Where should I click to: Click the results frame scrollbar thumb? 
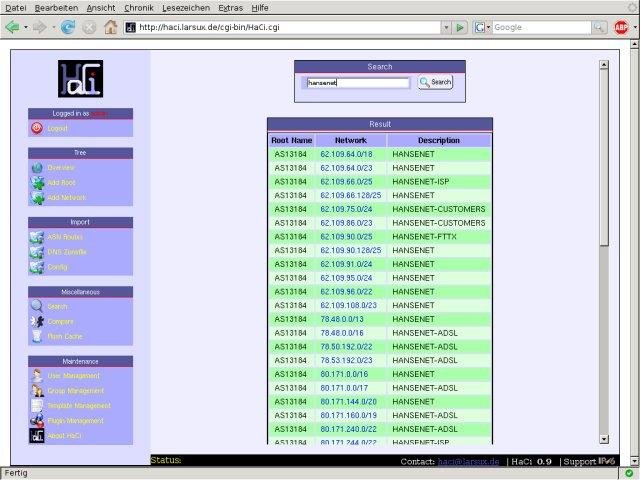pyautogui.click(x=604, y=157)
